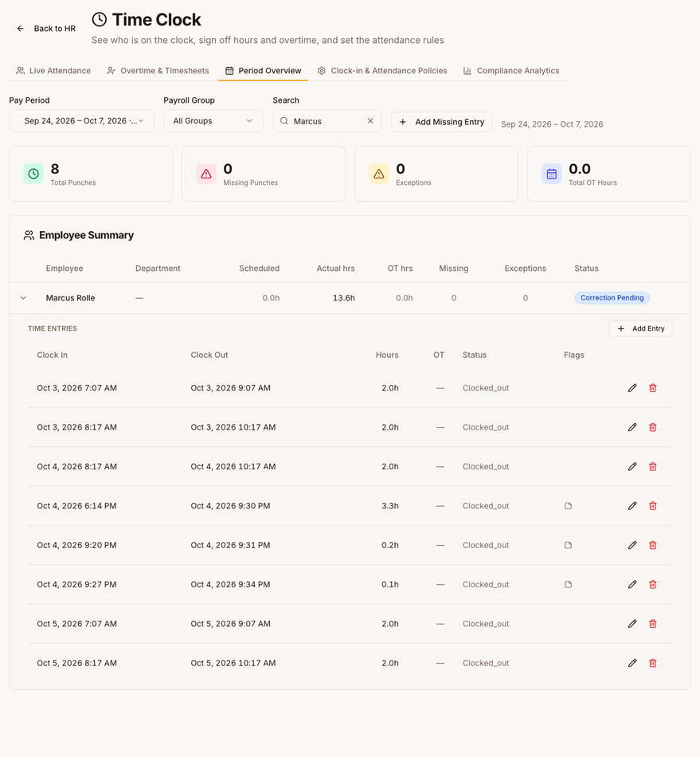Viewport: 700px width, 757px height.
Task: Open note flag on Oct 4 9:20 PM entry
Action: pyautogui.click(x=569, y=545)
